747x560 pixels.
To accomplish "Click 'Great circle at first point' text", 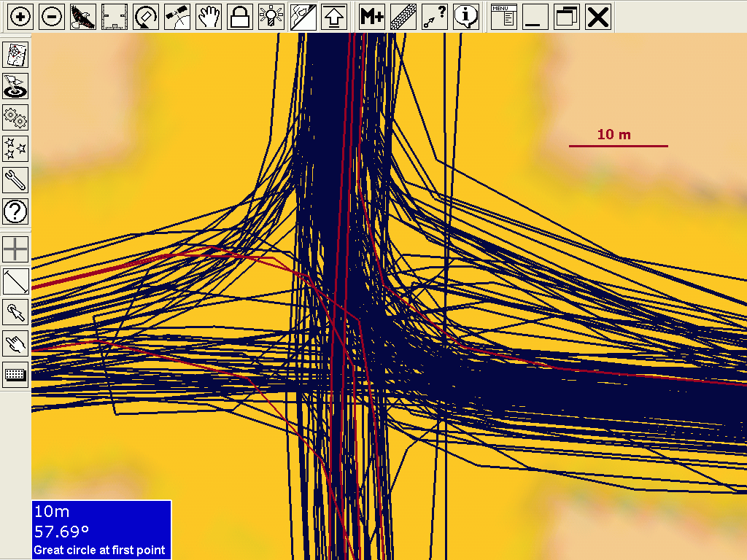I will [99, 550].
